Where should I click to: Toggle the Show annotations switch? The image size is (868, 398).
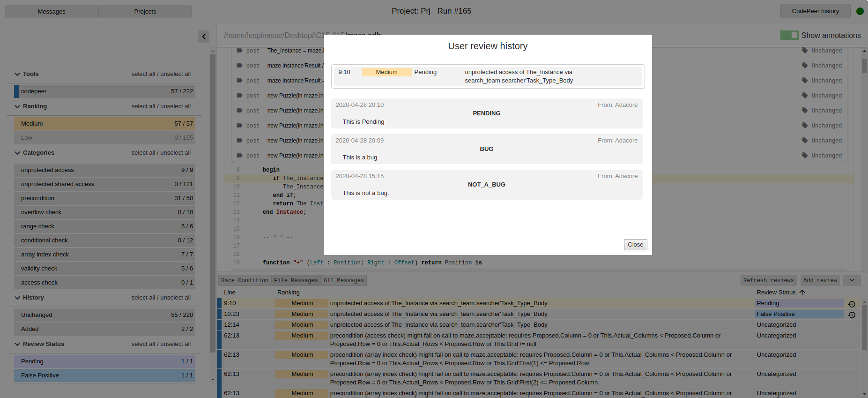point(789,36)
